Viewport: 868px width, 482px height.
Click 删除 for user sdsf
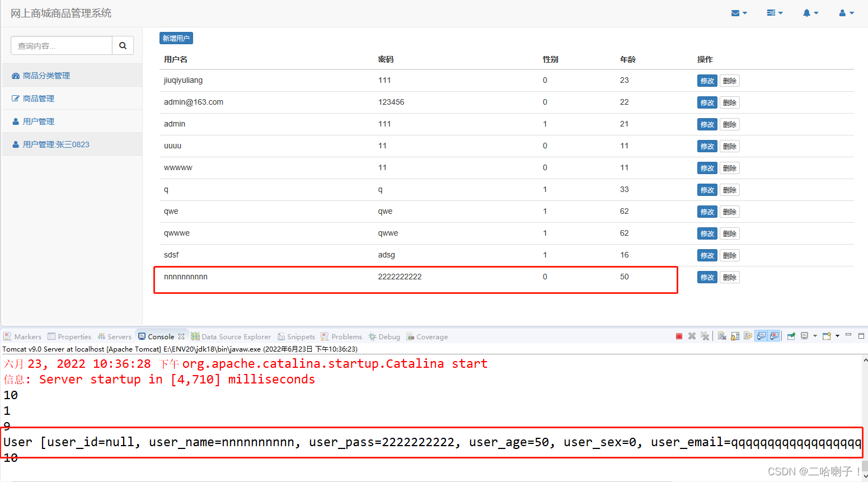click(729, 255)
